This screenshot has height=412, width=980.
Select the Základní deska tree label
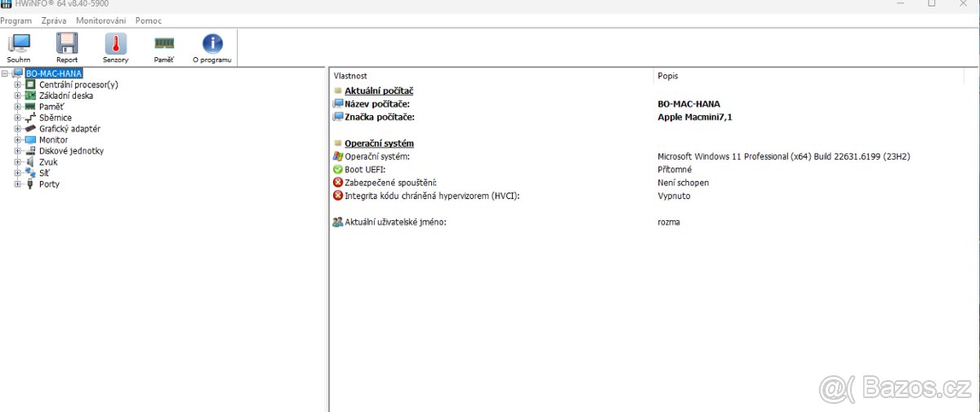click(x=66, y=95)
